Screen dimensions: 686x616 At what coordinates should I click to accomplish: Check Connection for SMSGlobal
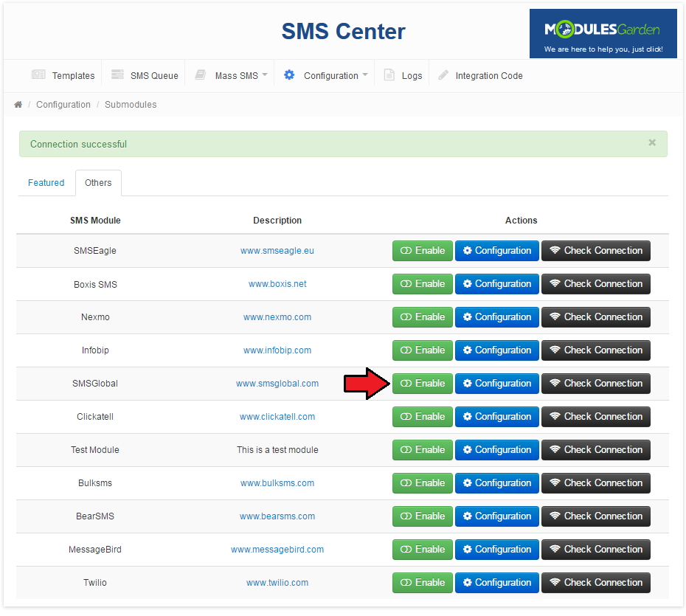(596, 384)
